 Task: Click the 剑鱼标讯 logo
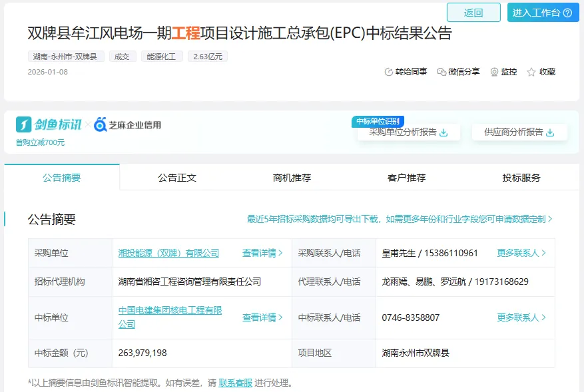pos(49,124)
